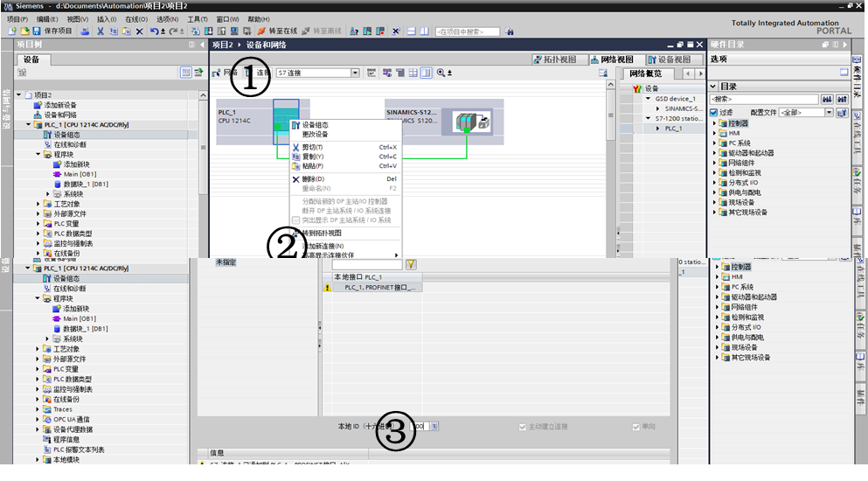Screen dimensions: 868x481
Task: Expand the Traces tree node
Action: tap(38, 409)
